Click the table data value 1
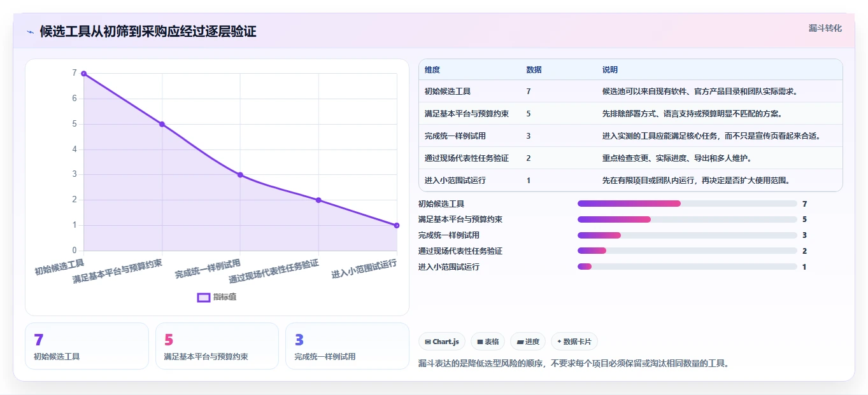Image resolution: width=868 pixels, height=395 pixels. pos(529,181)
